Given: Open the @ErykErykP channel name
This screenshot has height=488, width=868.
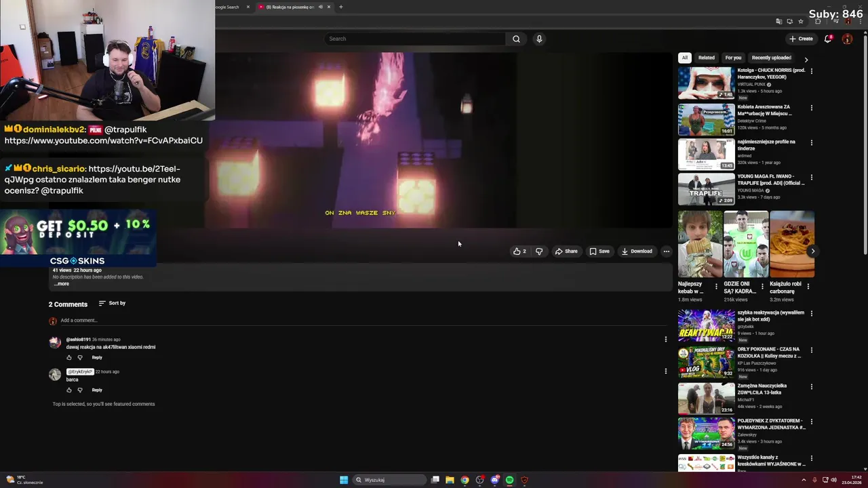Looking at the screenshot, I should pos(80,371).
